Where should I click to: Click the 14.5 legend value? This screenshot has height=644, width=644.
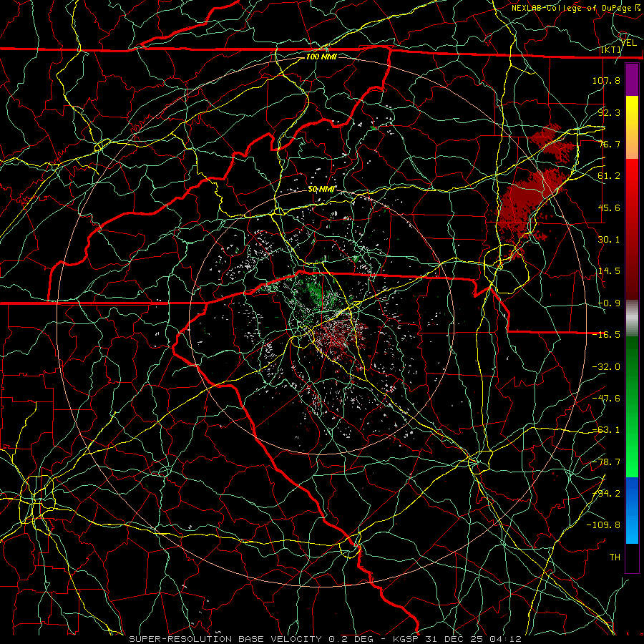click(x=609, y=271)
